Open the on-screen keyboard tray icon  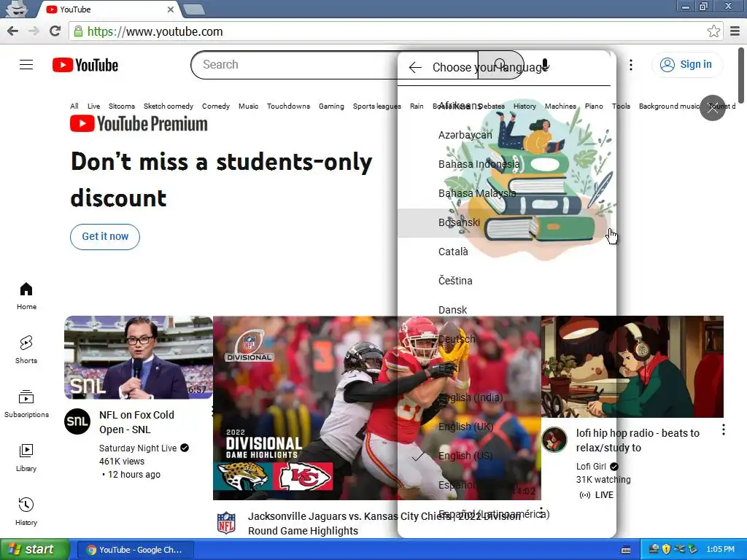coord(626,550)
